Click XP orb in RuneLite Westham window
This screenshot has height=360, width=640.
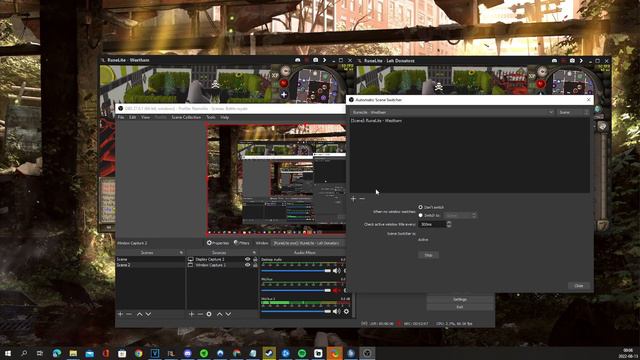pyautogui.click(x=276, y=75)
